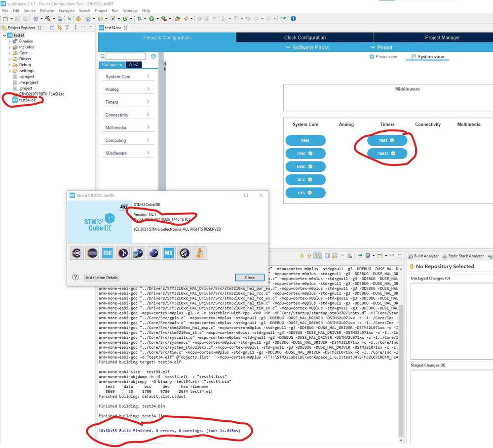Toggle the GPIO system core button
Image resolution: width=493 pixels, height=448 pixels.
pos(305,154)
